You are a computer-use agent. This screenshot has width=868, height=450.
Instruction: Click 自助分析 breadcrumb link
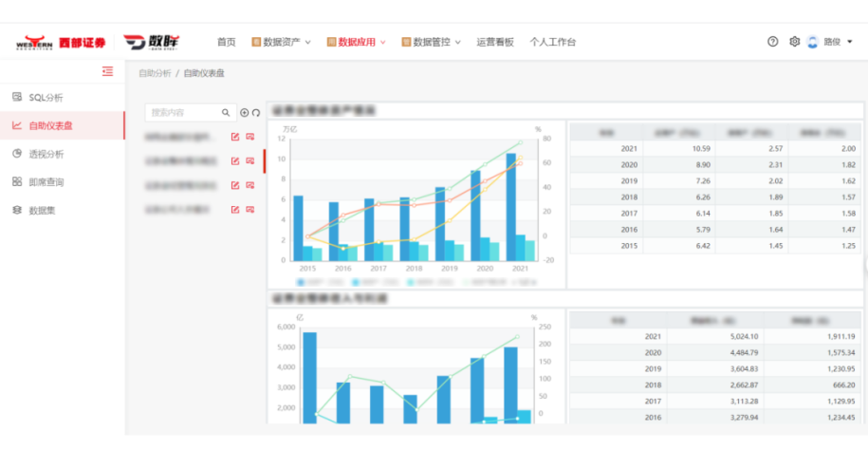tap(155, 72)
